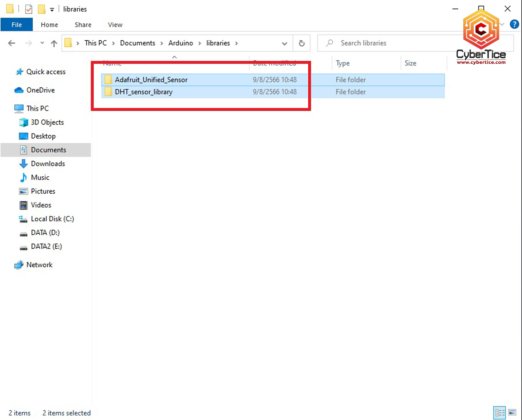Click the Back navigation arrow
522x420 pixels.
[x=11, y=43]
